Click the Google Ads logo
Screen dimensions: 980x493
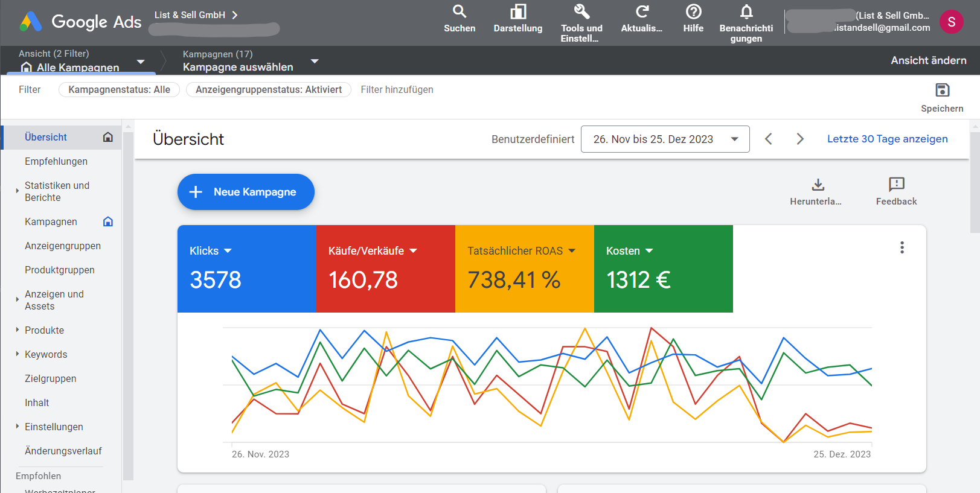[80, 22]
